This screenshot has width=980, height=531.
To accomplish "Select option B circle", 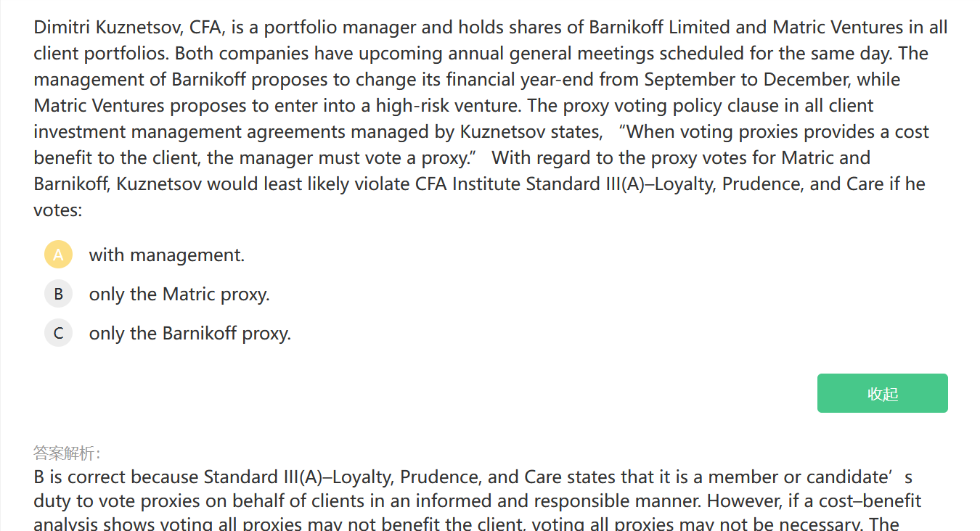I will (x=58, y=294).
